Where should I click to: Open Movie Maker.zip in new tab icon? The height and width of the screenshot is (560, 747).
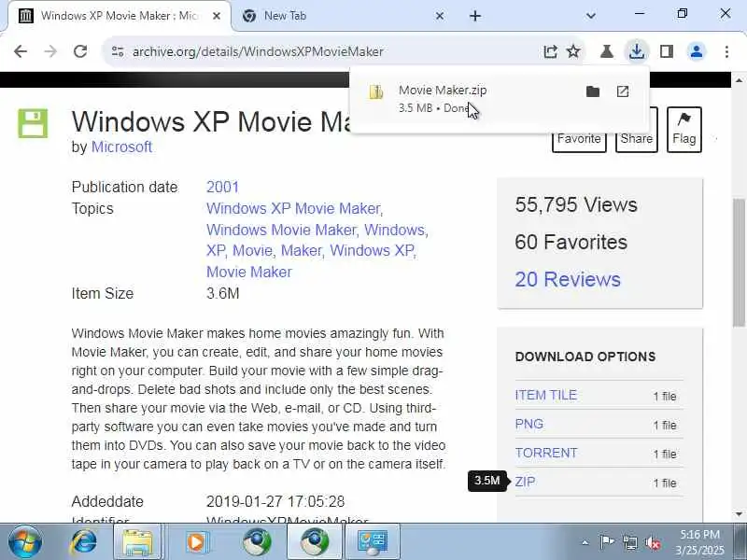623,91
